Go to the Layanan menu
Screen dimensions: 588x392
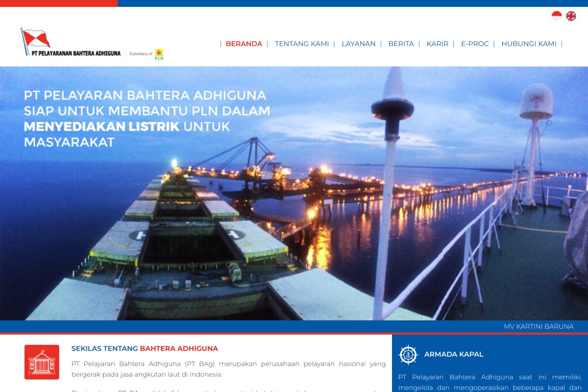click(x=359, y=44)
